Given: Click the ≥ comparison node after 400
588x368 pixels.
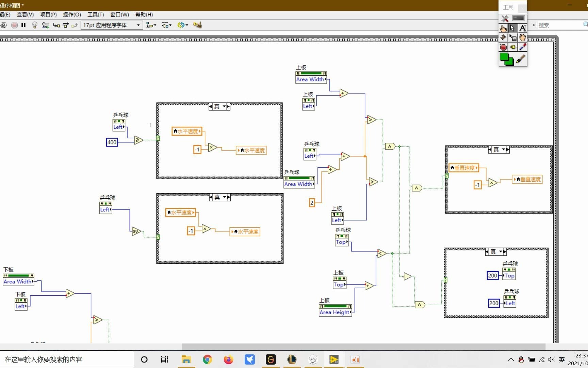Looking at the screenshot, I should (x=138, y=140).
